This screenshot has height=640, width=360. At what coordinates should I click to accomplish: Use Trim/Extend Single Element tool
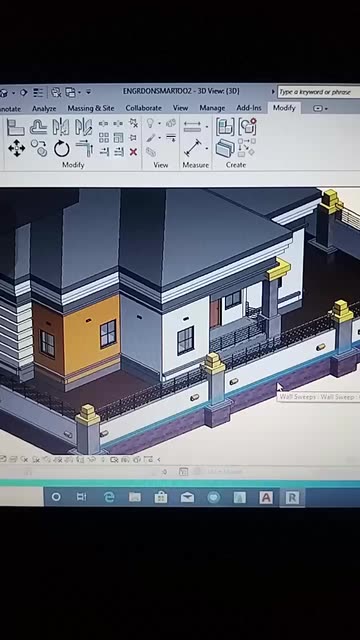point(104,152)
